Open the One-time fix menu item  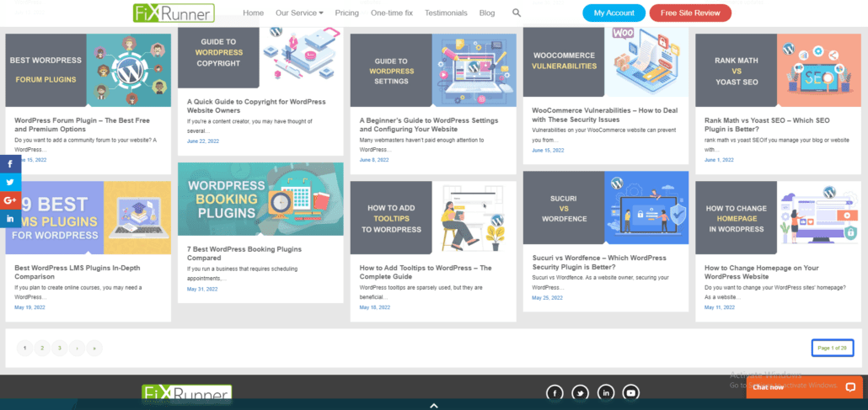click(x=392, y=13)
